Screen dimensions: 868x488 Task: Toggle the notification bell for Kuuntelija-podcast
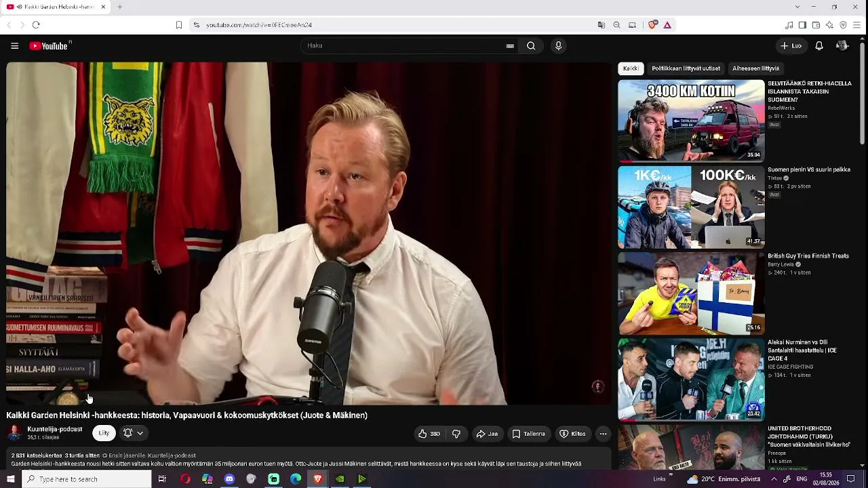tap(132, 433)
